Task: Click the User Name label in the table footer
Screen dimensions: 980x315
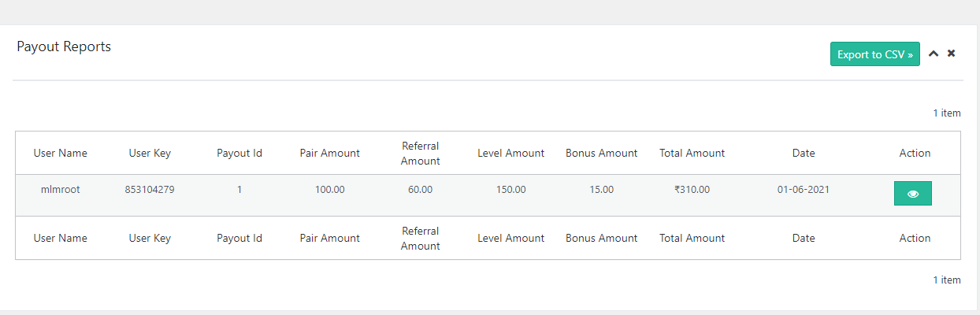Action: 60,238
